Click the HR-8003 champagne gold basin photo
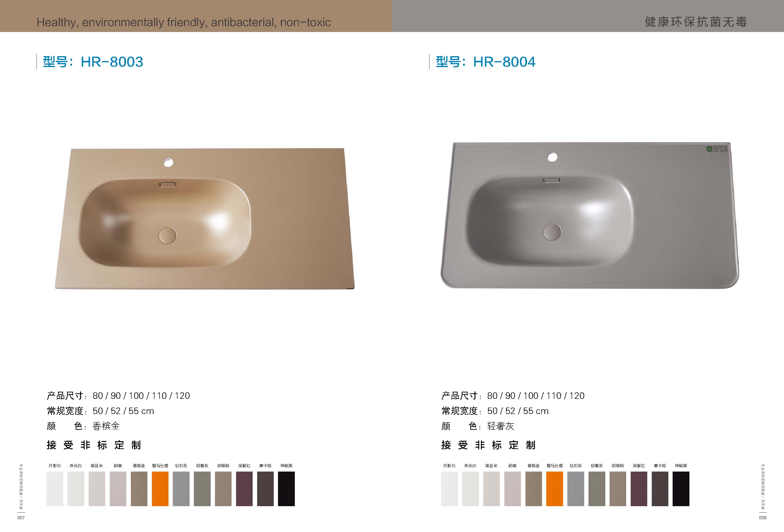 (205, 218)
